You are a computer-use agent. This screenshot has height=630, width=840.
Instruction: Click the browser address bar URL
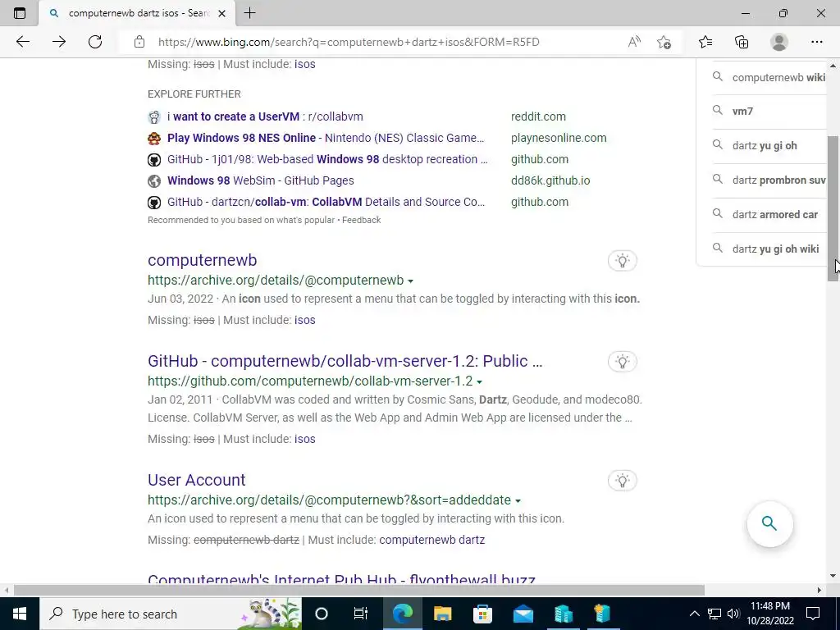coord(349,42)
